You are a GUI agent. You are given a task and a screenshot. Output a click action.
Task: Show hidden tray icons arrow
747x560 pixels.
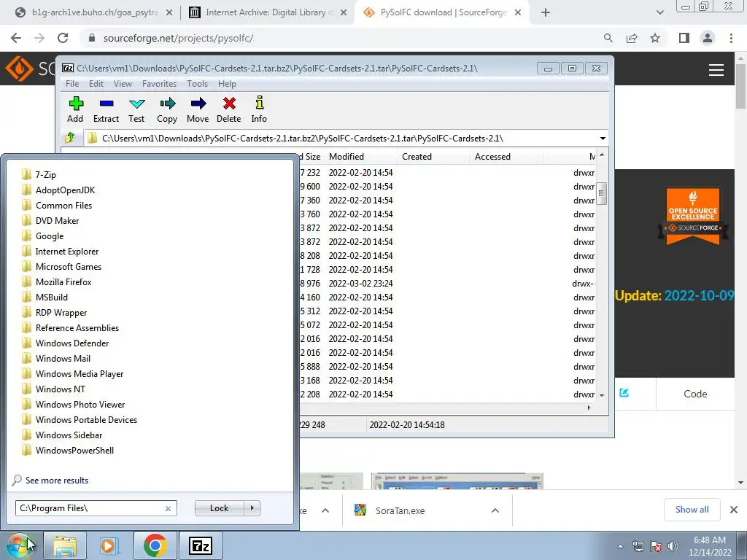coord(620,546)
